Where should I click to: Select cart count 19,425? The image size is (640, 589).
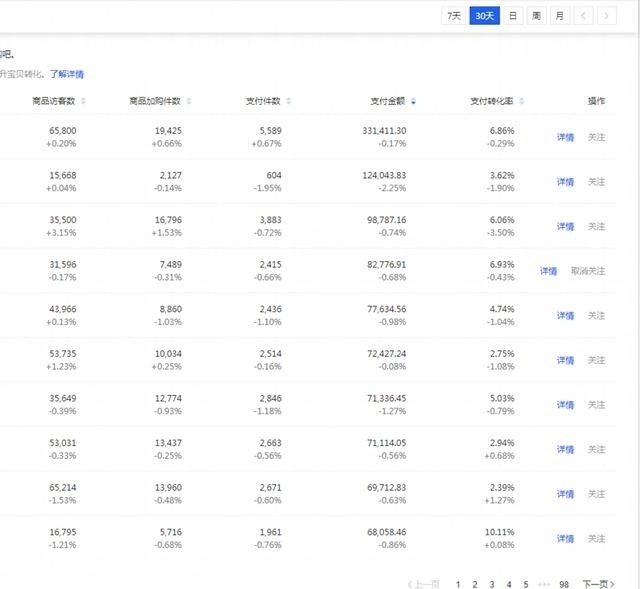[x=168, y=131]
